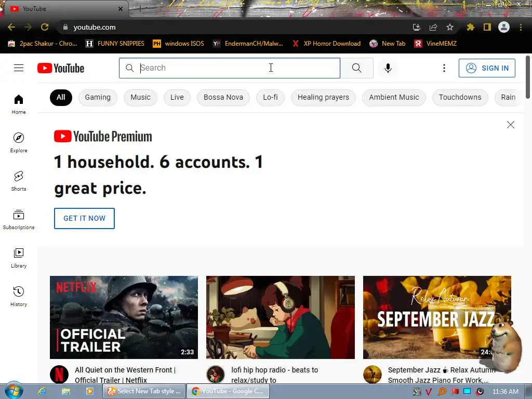Open lofi hip hop radio thumbnail
The width and height of the screenshot is (532, 399).
280,317
